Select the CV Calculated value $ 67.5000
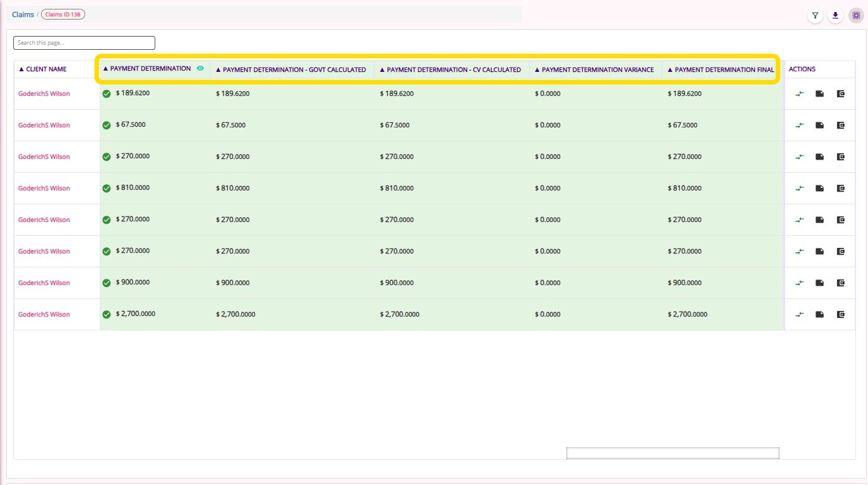The image size is (868, 485). pos(395,126)
